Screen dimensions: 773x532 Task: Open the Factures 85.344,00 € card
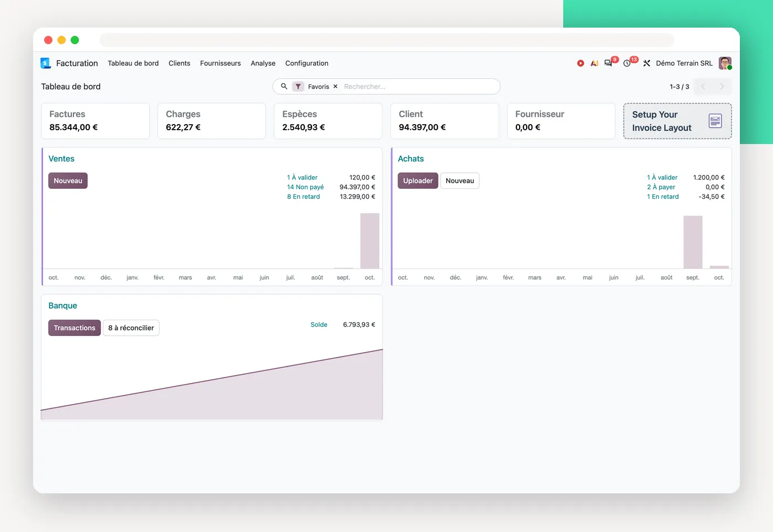click(96, 121)
